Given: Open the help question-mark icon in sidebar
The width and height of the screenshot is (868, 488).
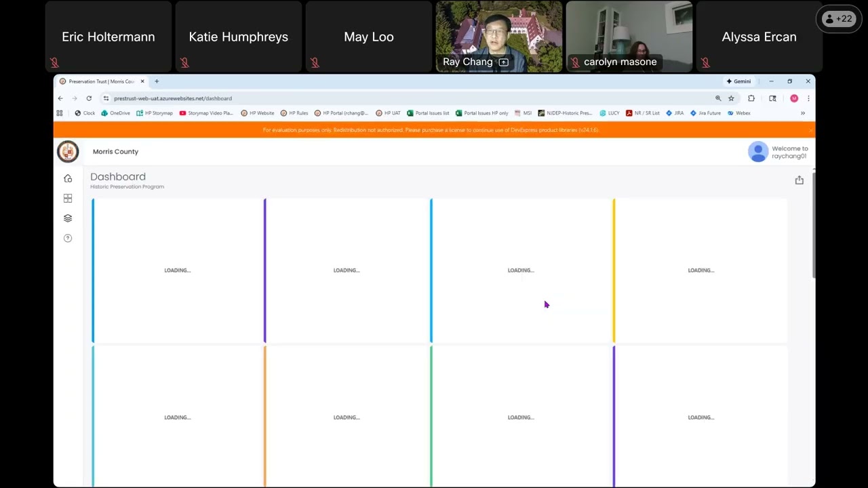Looking at the screenshot, I should [x=68, y=238].
